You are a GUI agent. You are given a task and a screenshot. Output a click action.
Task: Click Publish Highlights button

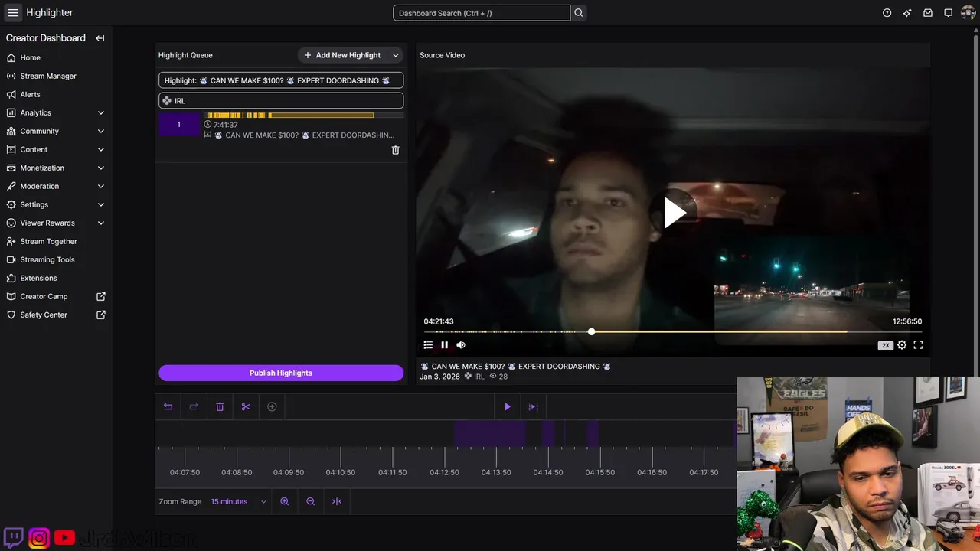coord(281,373)
